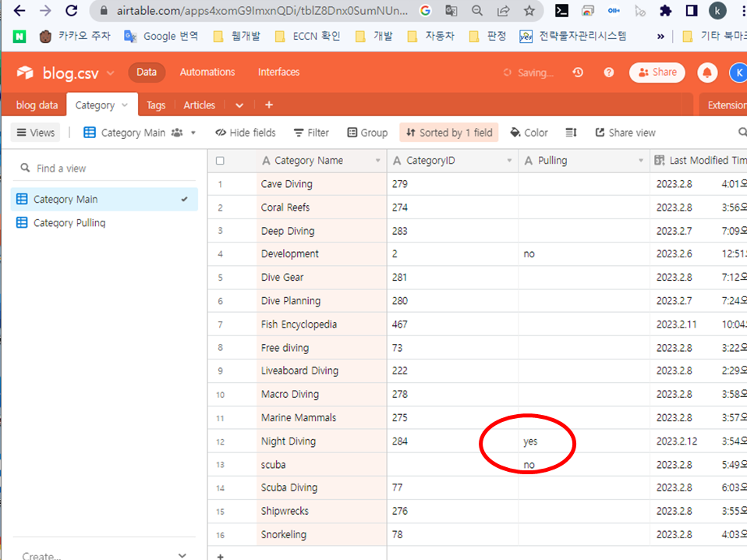Expand the hidden tables list chevron
Screen dimensions: 747x560
click(x=239, y=105)
